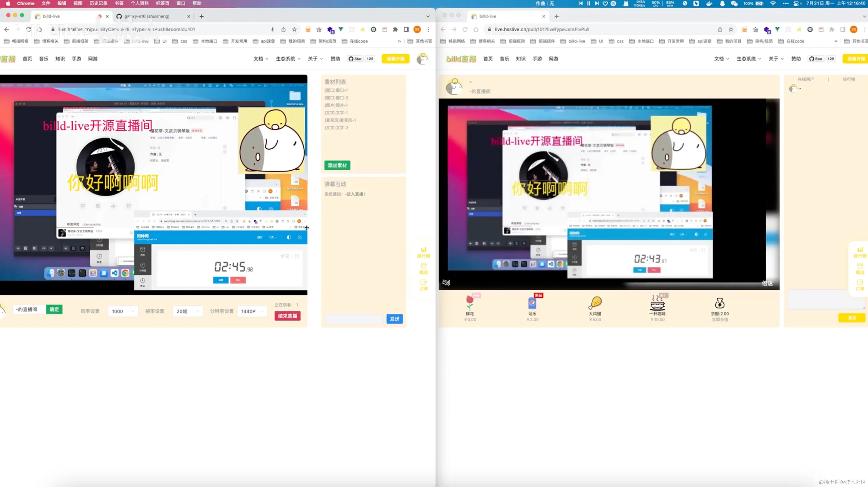Open Chrome three-dot menu in left window
Viewport: 868px width, 487px height.
click(x=428, y=29)
